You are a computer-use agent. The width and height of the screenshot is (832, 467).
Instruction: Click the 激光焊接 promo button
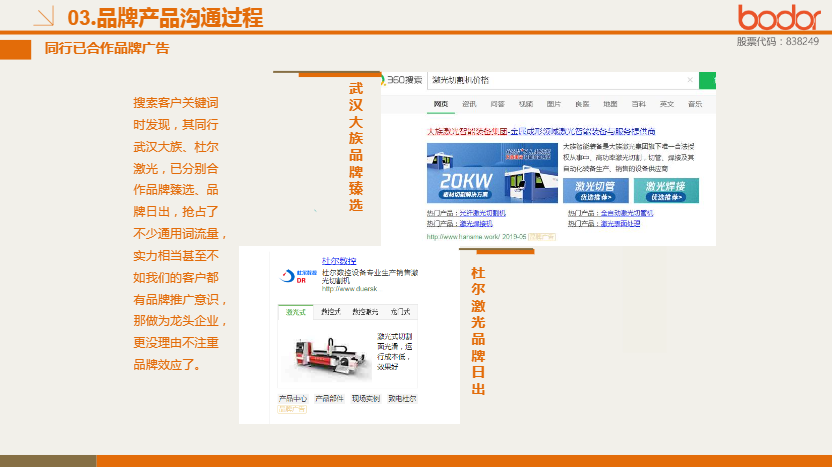pyautogui.click(x=666, y=191)
